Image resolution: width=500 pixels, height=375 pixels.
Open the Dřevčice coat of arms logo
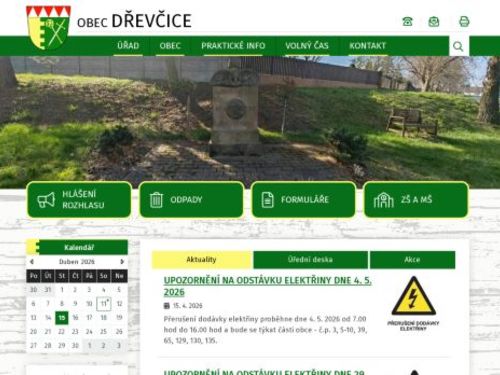48,28
